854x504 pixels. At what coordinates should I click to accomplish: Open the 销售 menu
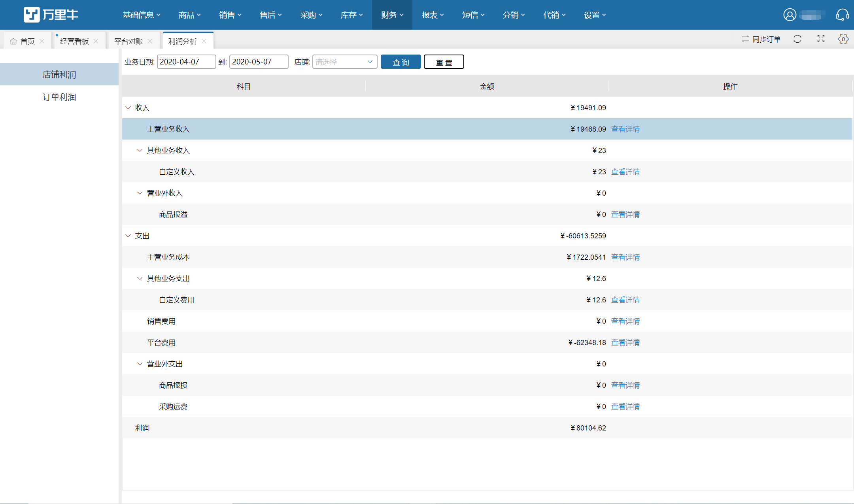[231, 15]
